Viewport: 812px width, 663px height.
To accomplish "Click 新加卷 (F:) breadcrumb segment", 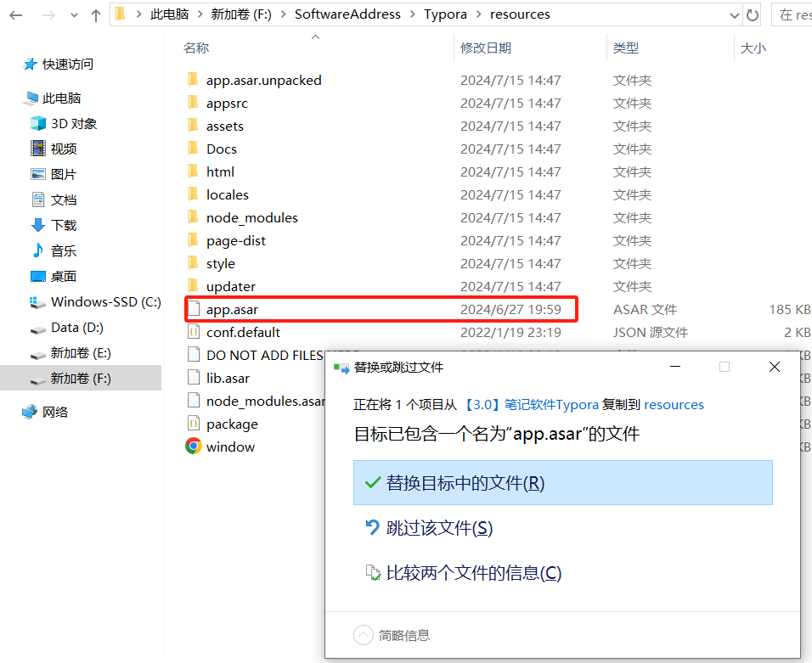I will (x=241, y=14).
